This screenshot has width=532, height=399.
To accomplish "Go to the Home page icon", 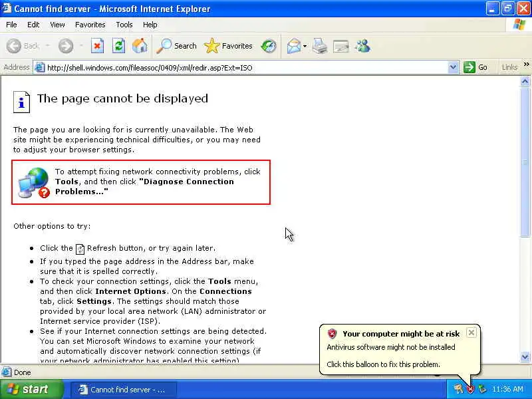I will point(140,46).
